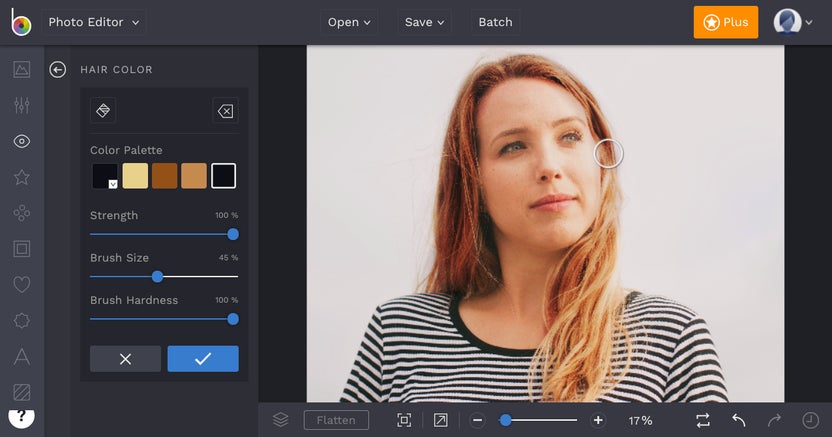Click the woman's photo on canvas
832x437 pixels.
click(x=545, y=224)
